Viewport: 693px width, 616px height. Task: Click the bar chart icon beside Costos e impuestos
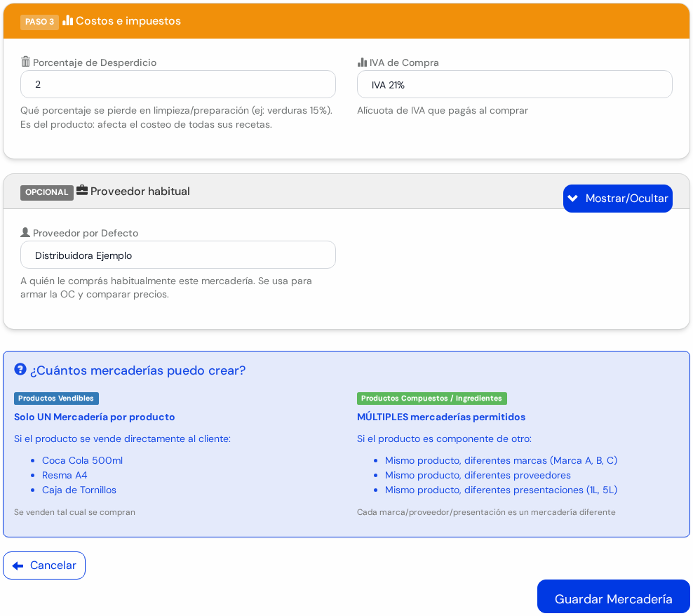click(67, 20)
